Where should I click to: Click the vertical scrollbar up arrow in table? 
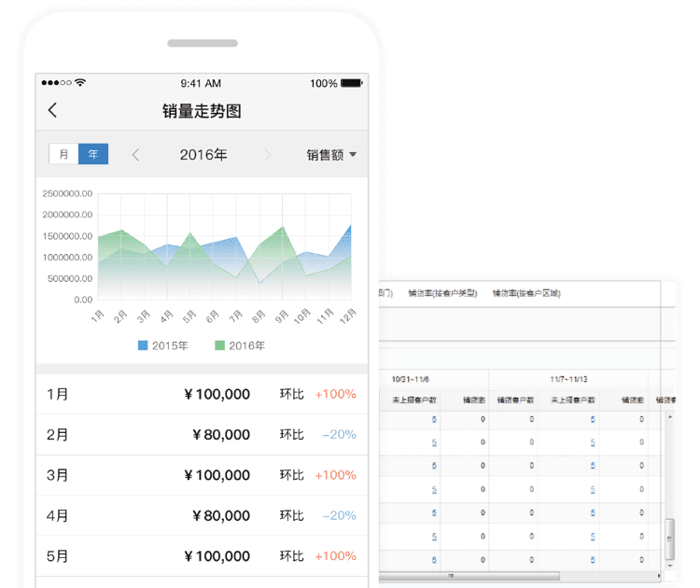point(668,418)
